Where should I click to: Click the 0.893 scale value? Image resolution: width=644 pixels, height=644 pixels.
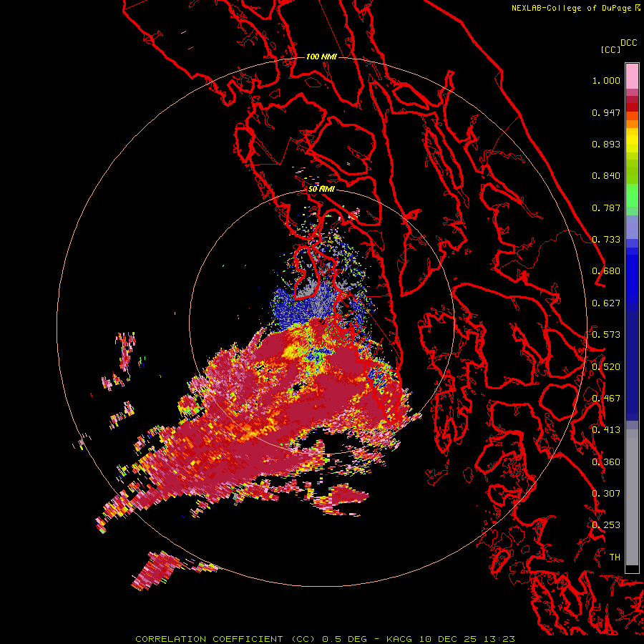(x=606, y=144)
